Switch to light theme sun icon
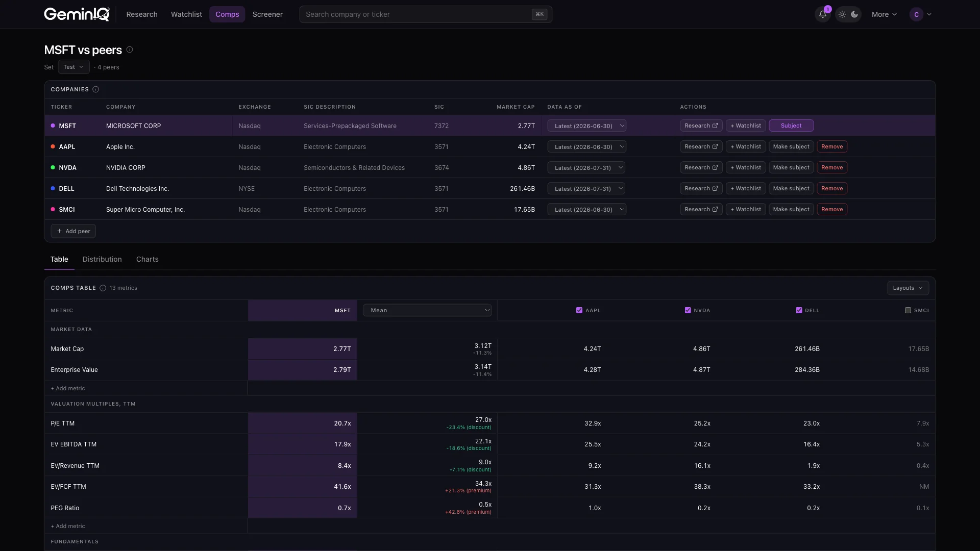Image resolution: width=980 pixels, height=551 pixels. 842,14
